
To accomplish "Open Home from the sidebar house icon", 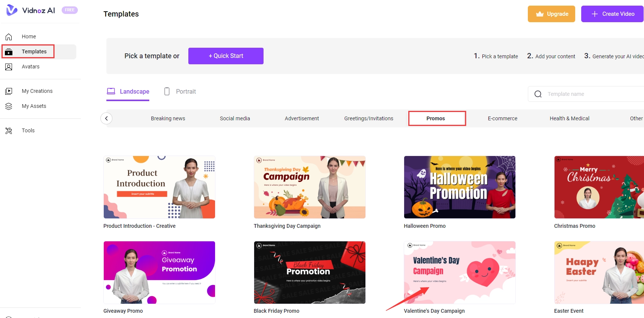I will tap(9, 37).
